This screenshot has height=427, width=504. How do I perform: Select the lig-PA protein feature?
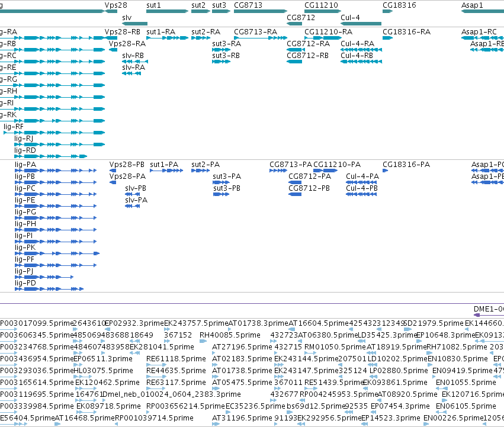(56, 171)
